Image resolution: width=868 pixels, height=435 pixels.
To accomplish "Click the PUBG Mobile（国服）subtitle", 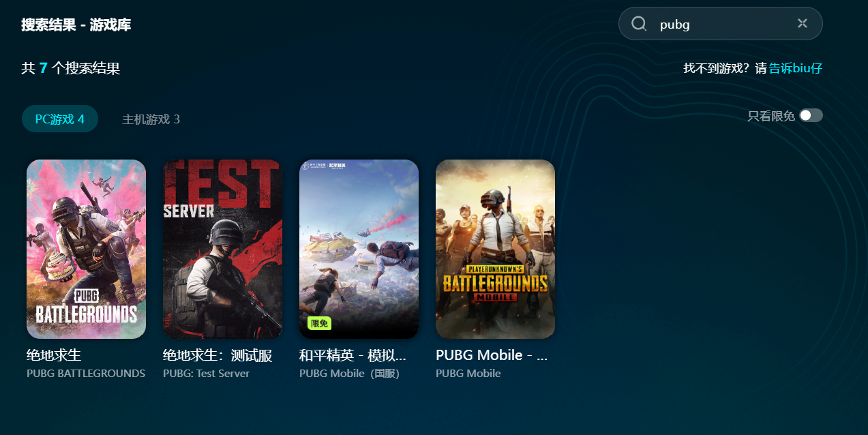I will [349, 374].
